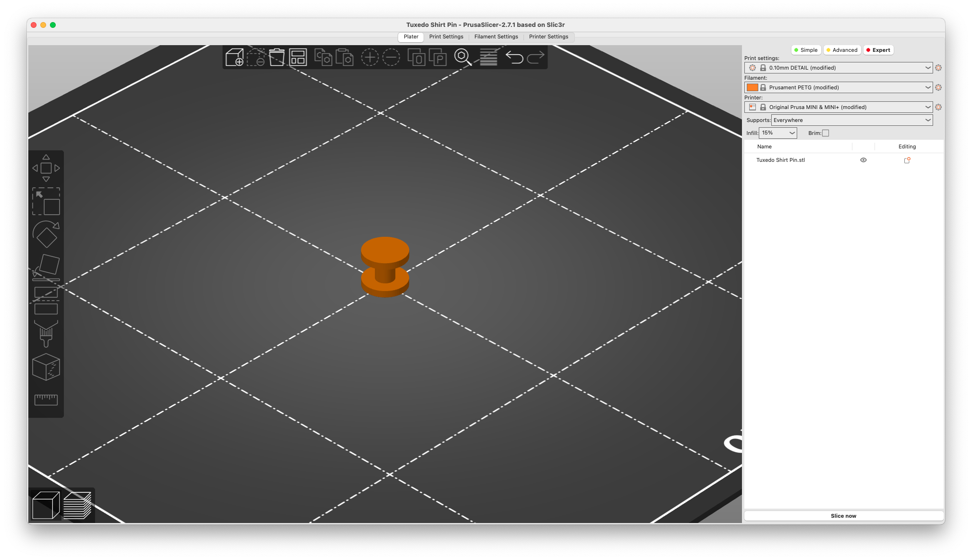Select the Scale tool in left toolbar
The width and height of the screenshot is (972, 560).
click(46, 201)
